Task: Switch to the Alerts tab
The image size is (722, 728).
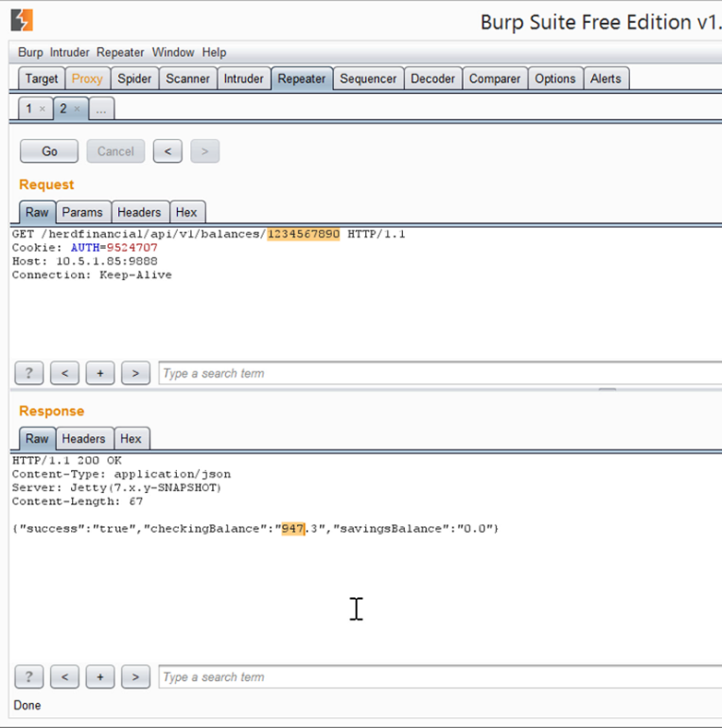Action: pyautogui.click(x=606, y=78)
